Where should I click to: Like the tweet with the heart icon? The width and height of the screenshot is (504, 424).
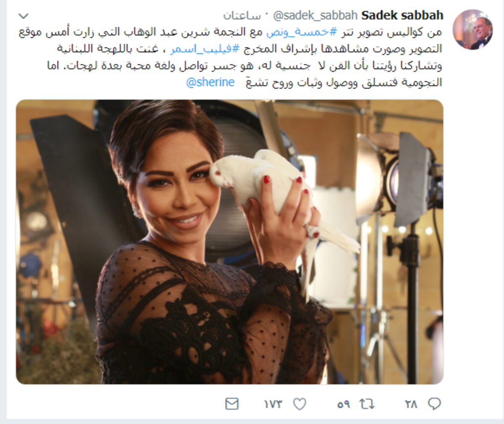pyautogui.click(x=299, y=404)
